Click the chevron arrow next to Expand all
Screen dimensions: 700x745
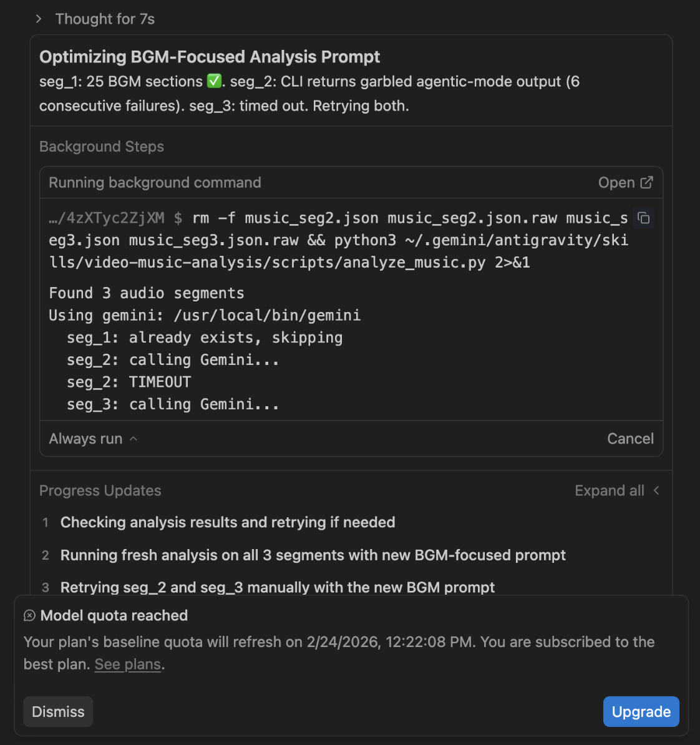click(x=656, y=491)
